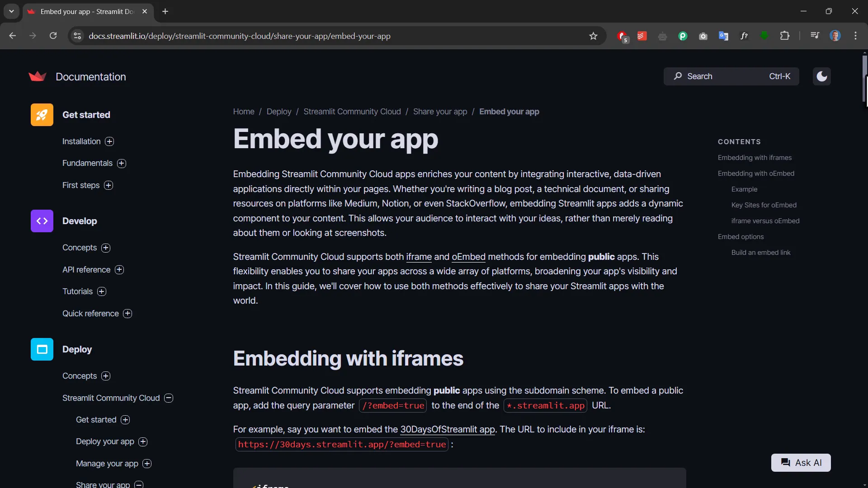Open the Deploy breadcrumb menu item
Screen dimensions: 868x488
coord(279,112)
